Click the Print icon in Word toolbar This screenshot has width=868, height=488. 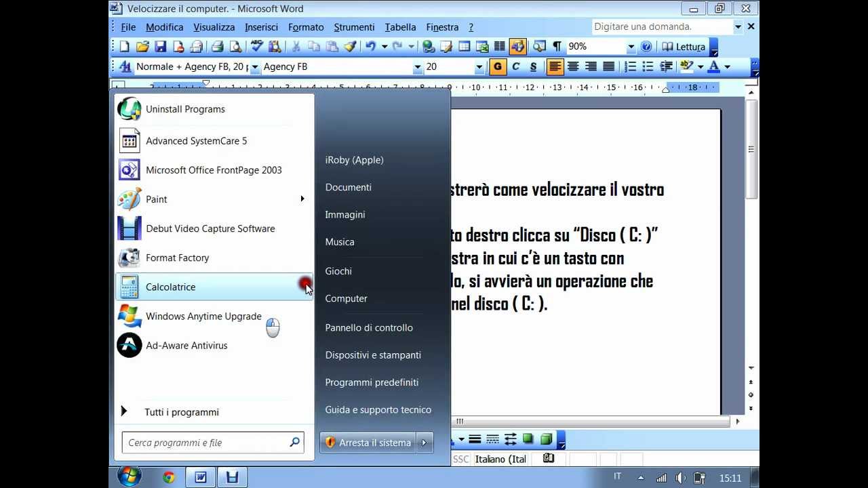tap(217, 47)
